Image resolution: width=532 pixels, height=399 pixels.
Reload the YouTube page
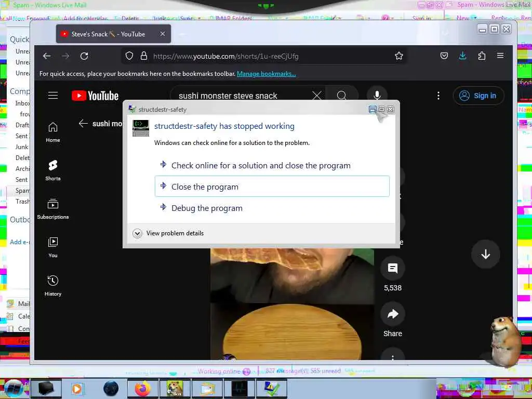(x=84, y=56)
